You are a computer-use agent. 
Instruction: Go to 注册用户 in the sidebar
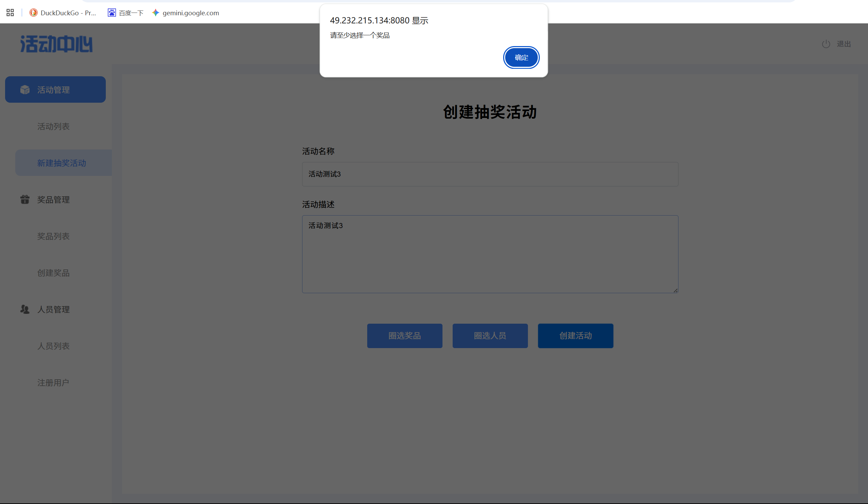53,382
